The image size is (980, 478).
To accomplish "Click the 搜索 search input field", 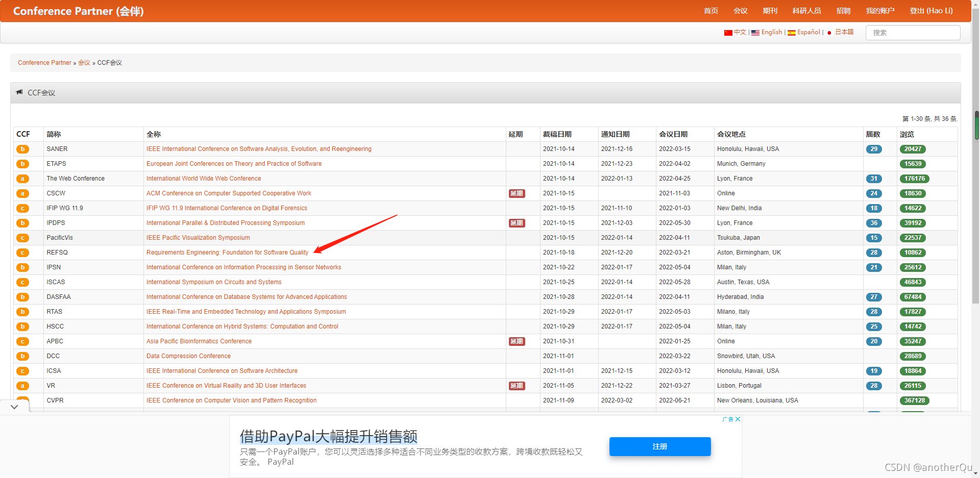I will pos(913,33).
